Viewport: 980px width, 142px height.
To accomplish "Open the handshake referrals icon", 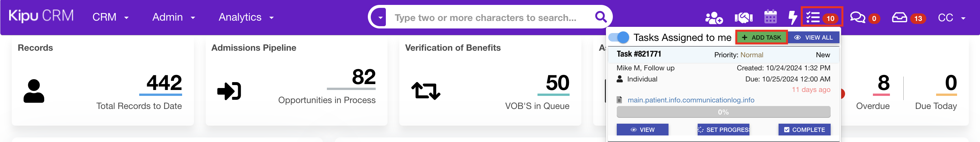I will click(744, 17).
